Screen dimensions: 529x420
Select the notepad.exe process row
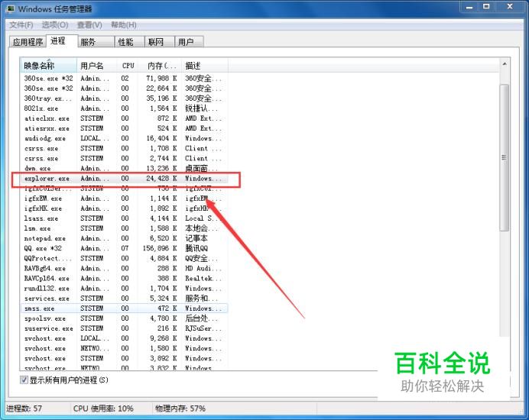click(124, 238)
